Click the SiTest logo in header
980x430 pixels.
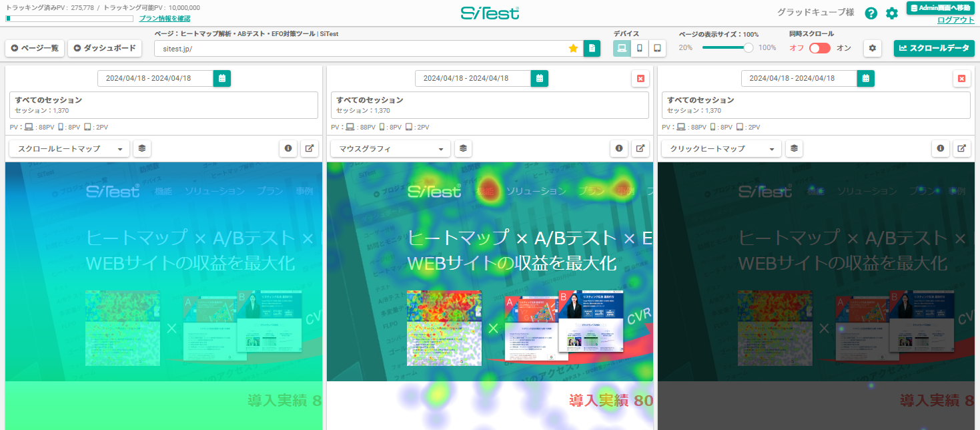pos(490,13)
